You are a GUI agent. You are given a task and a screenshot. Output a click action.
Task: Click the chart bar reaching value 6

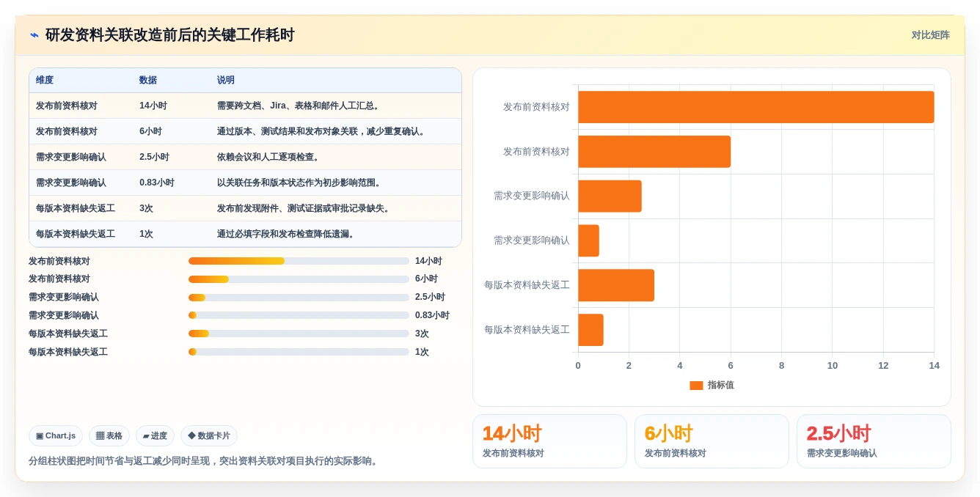654,152
